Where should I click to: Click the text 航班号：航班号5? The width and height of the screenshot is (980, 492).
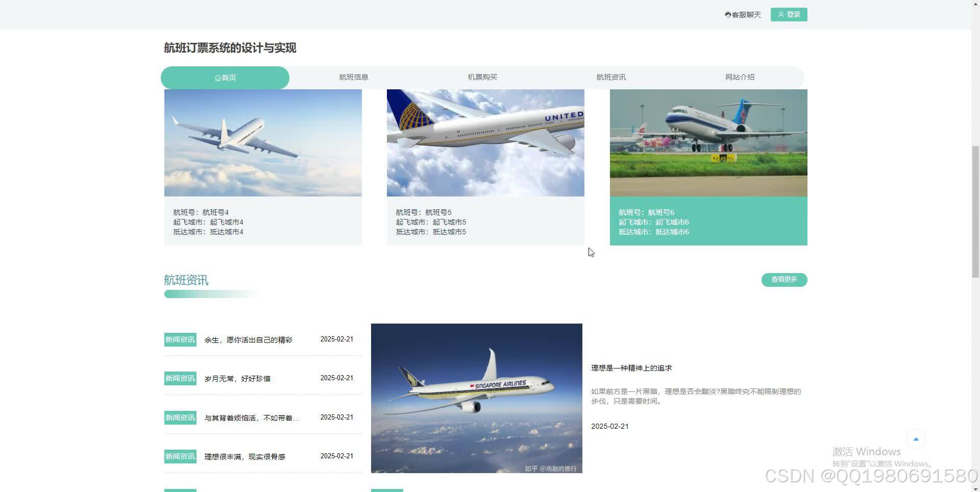point(424,212)
